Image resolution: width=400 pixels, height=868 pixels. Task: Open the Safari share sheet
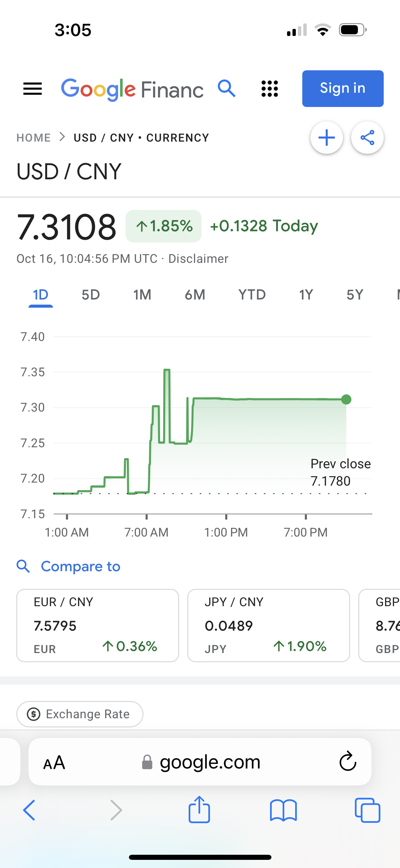coord(199,810)
